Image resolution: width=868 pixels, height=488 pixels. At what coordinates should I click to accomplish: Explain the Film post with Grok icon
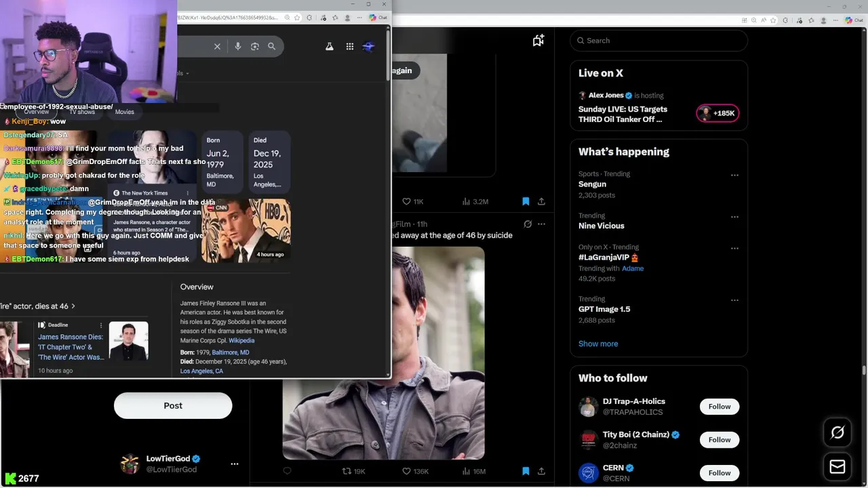pyautogui.click(x=528, y=224)
